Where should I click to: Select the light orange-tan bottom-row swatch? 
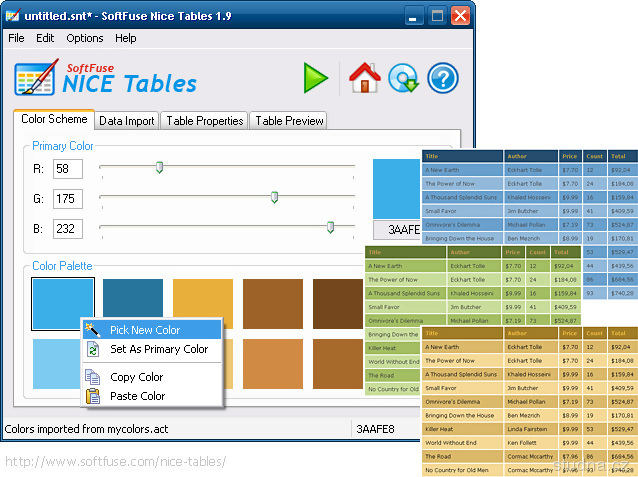(273, 364)
